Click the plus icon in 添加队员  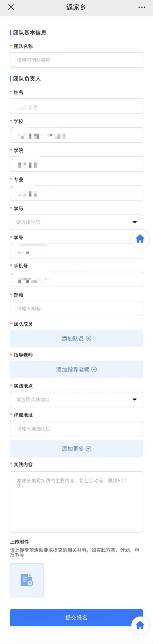pos(88,338)
